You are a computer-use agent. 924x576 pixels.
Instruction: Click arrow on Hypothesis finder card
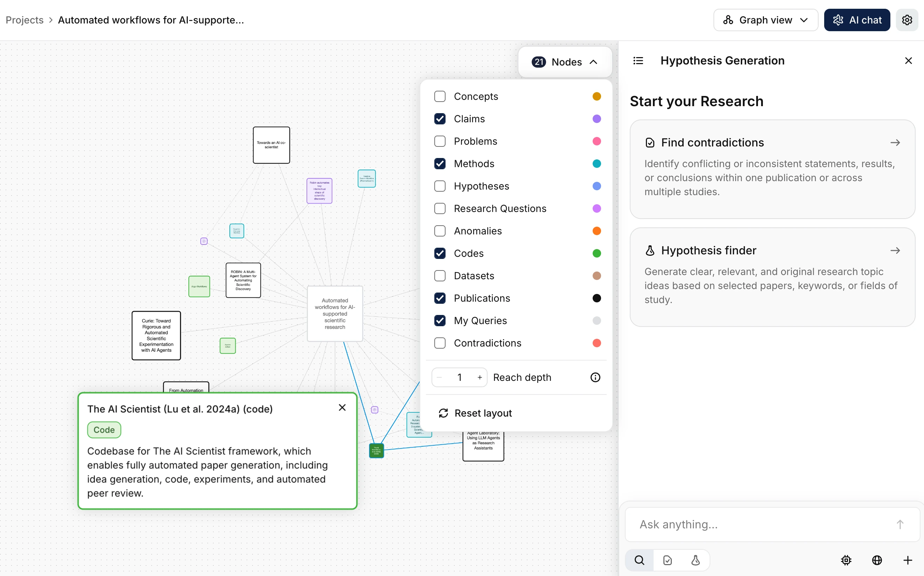pyautogui.click(x=895, y=251)
